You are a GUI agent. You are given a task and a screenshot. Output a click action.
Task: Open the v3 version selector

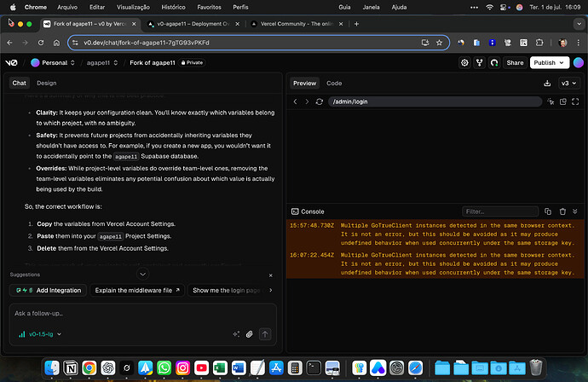click(x=568, y=84)
